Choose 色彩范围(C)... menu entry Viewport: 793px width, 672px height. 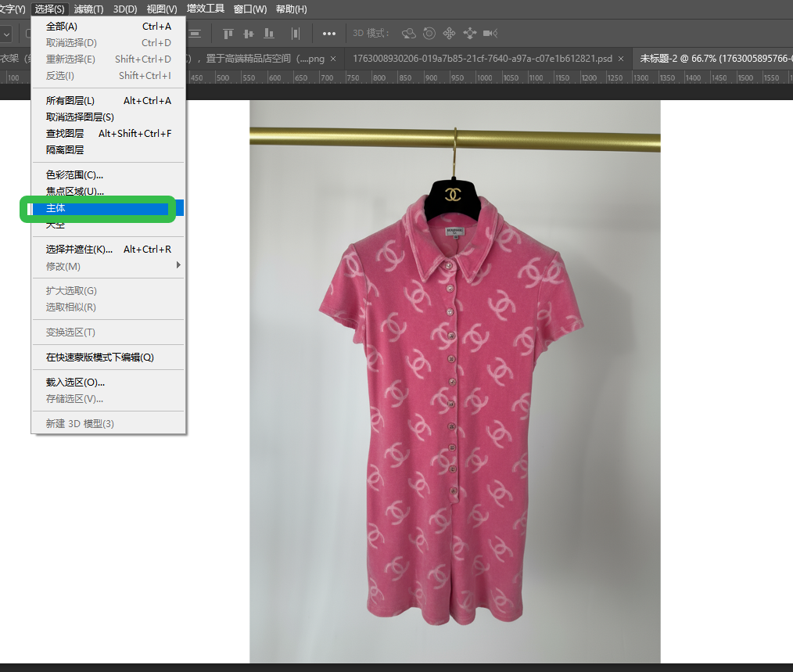point(75,175)
